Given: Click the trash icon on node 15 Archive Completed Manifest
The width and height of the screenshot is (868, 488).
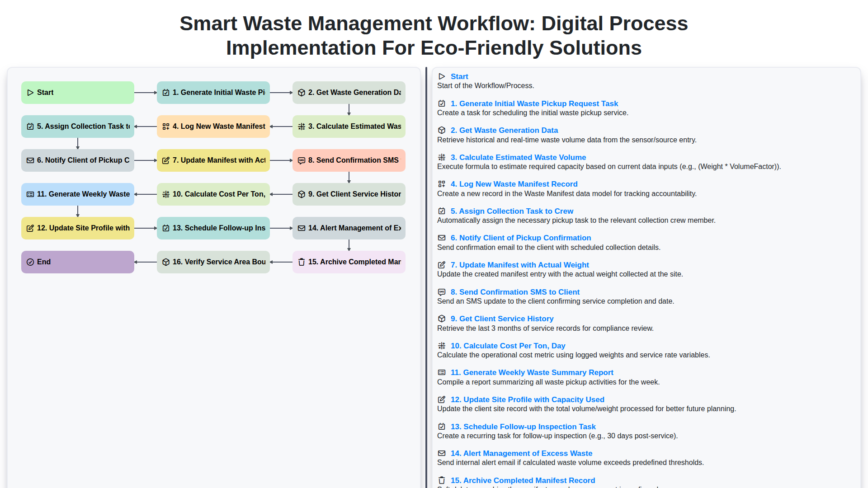Looking at the screenshot, I should [301, 262].
